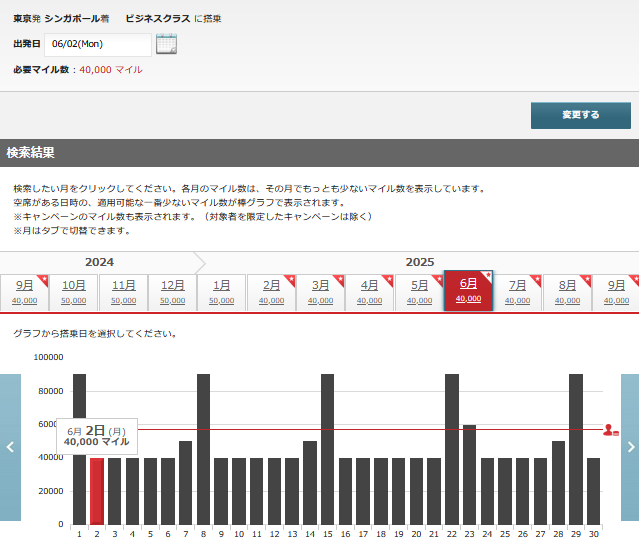
Task: Click the 変更する button
Action: point(580,115)
